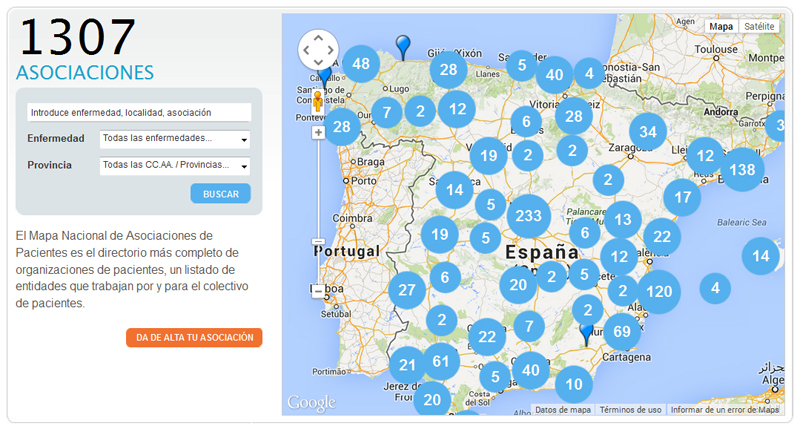
Task: Click the 14 cluster on the Balearic island
Action: [761, 256]
